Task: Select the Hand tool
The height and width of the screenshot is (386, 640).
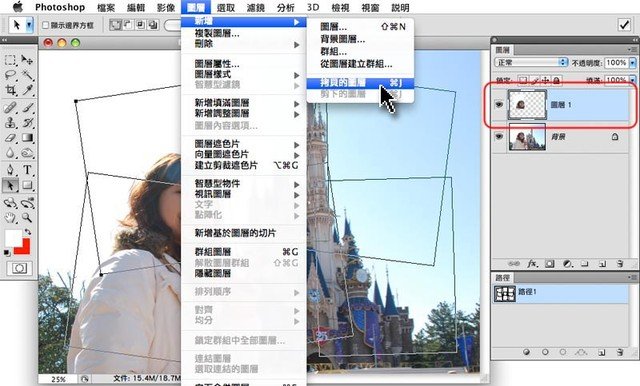Action: coord(10,217)
